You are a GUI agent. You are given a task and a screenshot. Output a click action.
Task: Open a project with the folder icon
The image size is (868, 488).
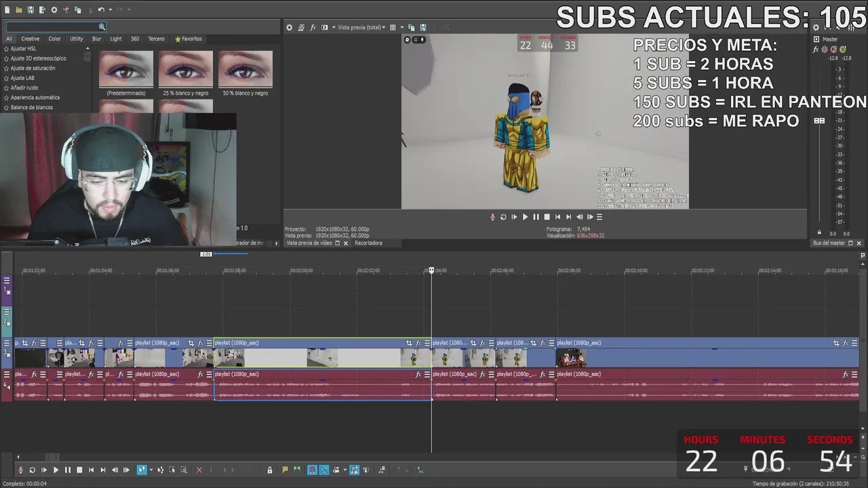(x=19, y=9)
